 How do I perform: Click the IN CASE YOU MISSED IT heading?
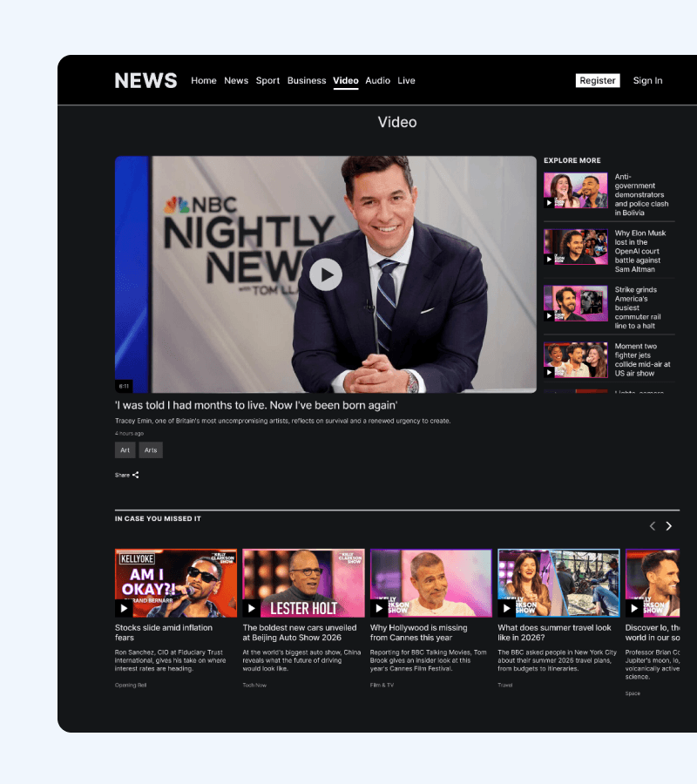click(x=158, y=518)
